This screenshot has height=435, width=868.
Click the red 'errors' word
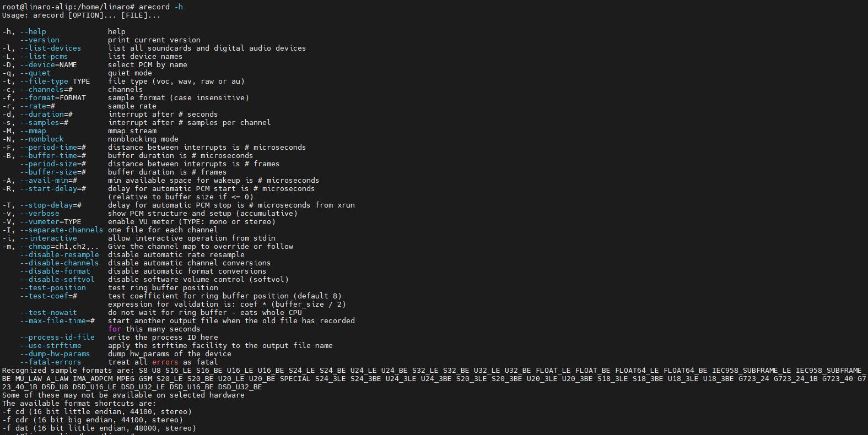coord(165,362)
